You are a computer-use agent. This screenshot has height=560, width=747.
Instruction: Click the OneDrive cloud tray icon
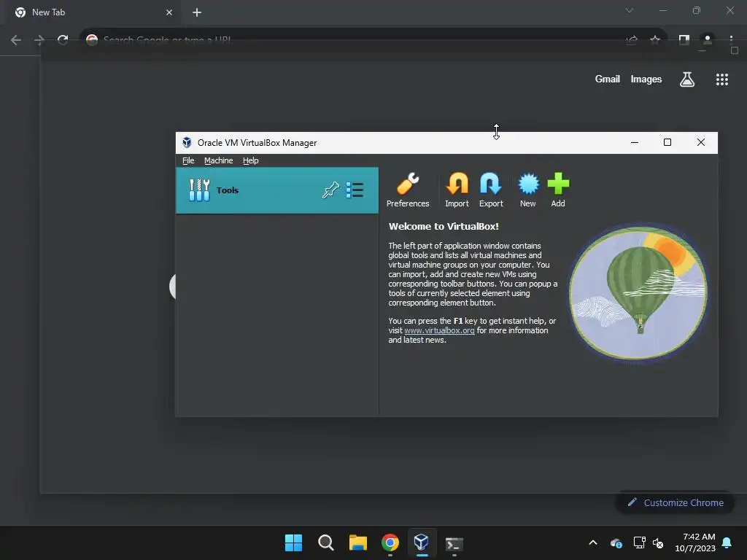[x=616, y=542]
